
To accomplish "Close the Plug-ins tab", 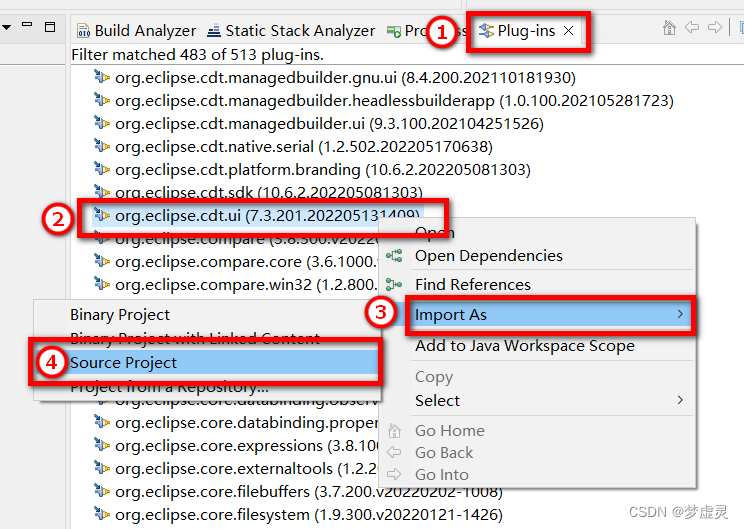I will coord(568,31).
